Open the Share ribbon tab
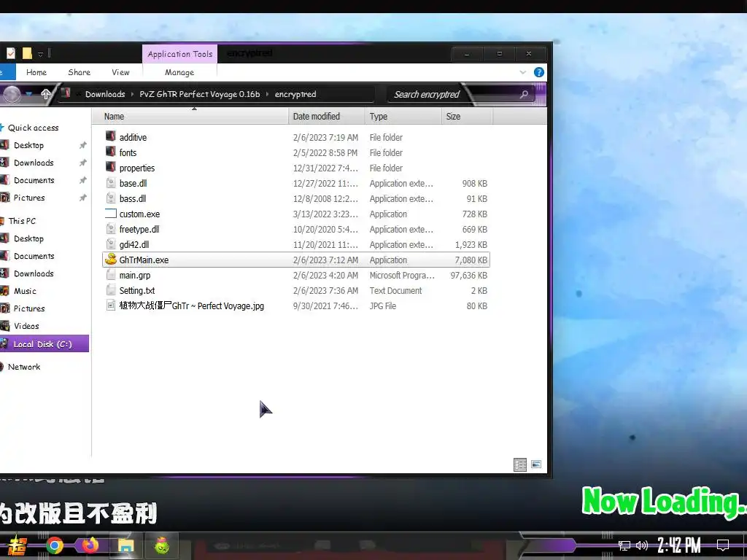Viewport: 747px width, 560px height. (79, 72)
